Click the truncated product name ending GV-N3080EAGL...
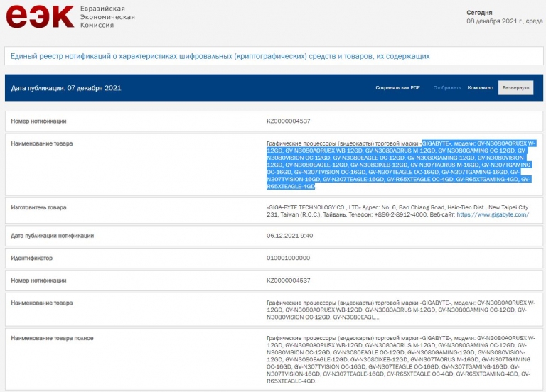 pos(401,310)
